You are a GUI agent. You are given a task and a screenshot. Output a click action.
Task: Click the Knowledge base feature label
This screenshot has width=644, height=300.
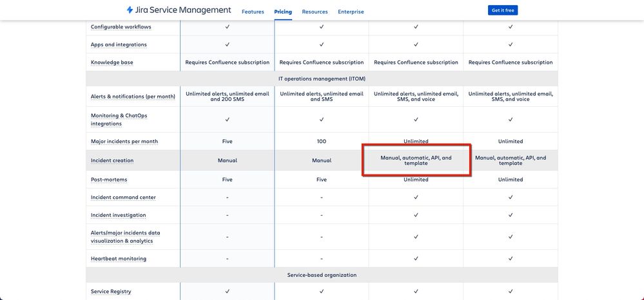pos(112,62)
